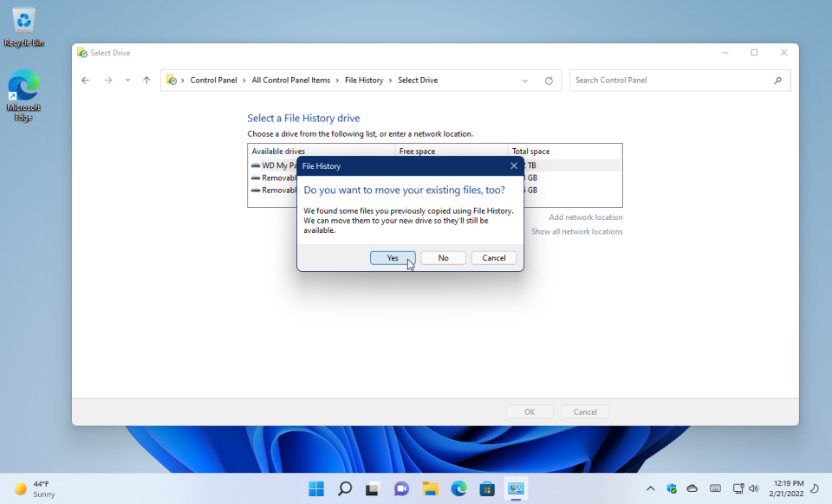Open File Explorer from the taskbar
832x504 pixels.
click(430, 488)
